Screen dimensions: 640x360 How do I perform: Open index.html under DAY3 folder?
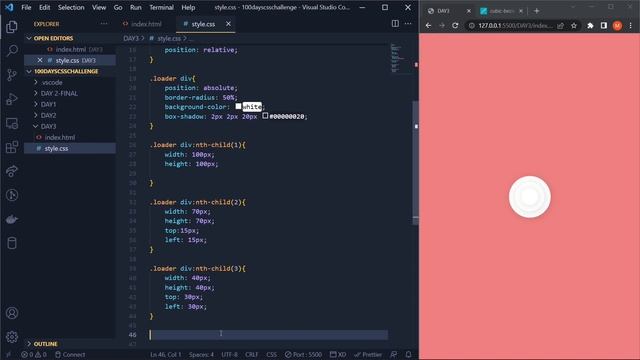pyautogui.click(x=60, y=138)
